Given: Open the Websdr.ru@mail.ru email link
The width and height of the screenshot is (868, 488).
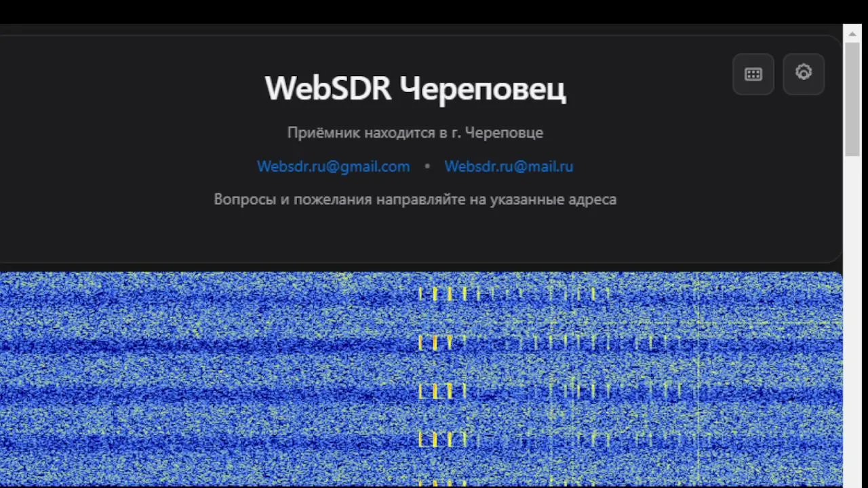Looking at the screenshot, I should tap(509, 166).
